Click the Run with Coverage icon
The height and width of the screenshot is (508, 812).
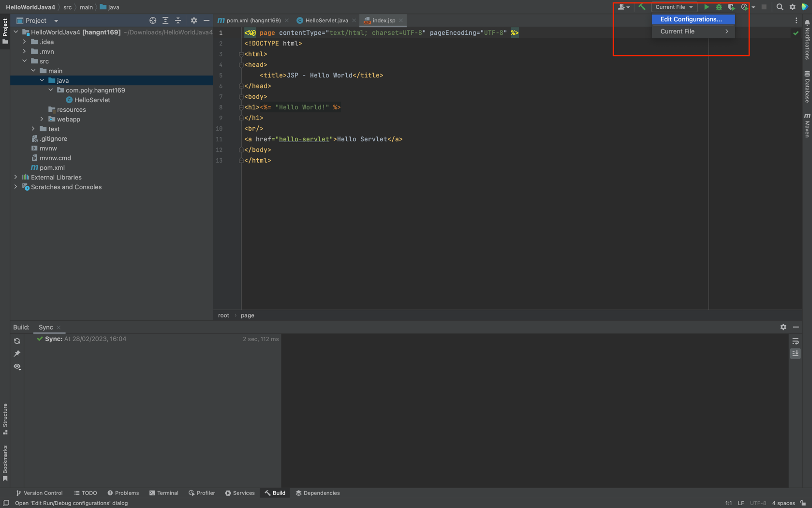(x=731, y=7)
